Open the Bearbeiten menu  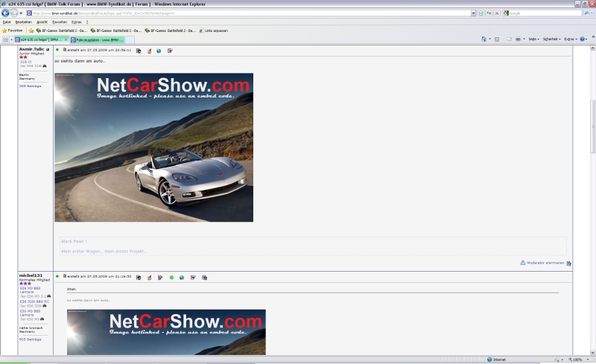pos(24,22)
